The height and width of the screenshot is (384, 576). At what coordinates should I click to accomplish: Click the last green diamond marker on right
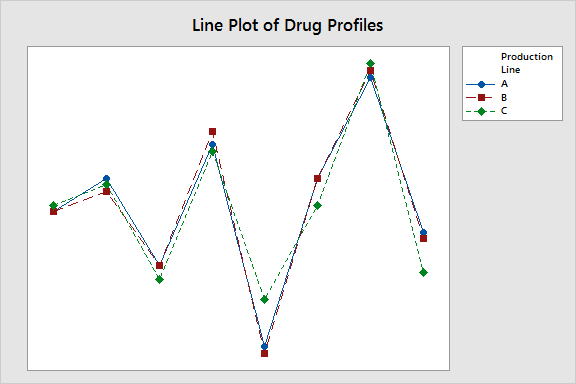(423, 272)
